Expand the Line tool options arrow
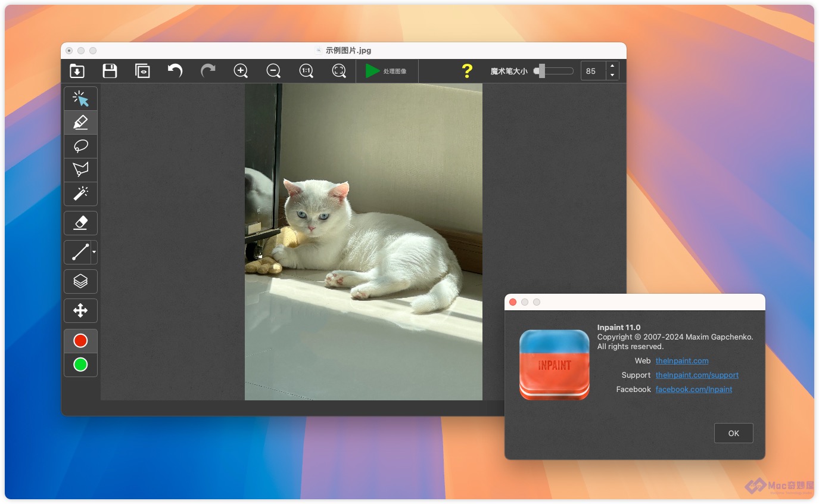Screen dimensions: 819x504 (94, 252)
